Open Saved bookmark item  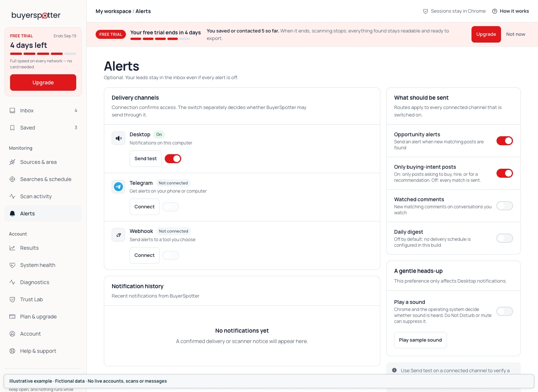(x=43, y=128)
